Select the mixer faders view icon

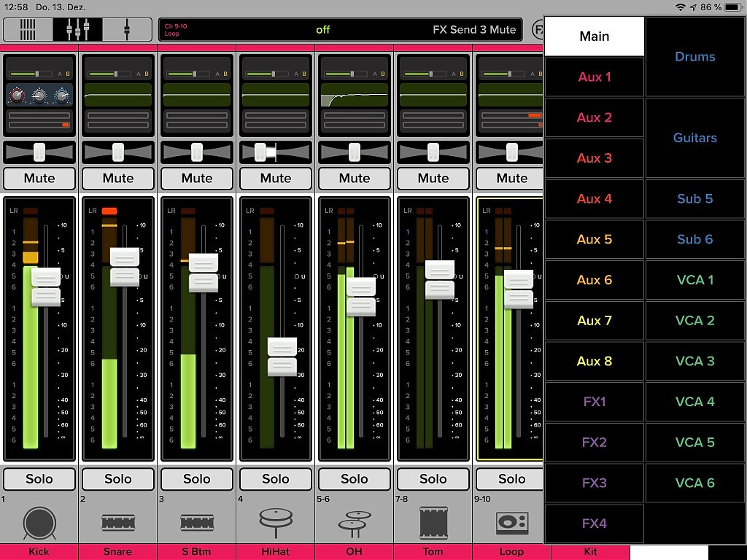tap(77, 30)
